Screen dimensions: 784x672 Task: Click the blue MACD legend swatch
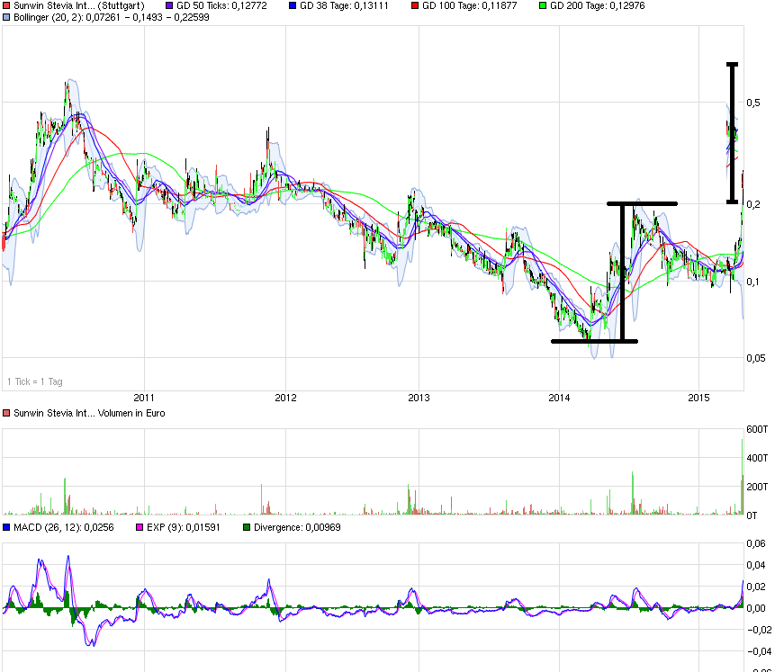pos(6,527)
